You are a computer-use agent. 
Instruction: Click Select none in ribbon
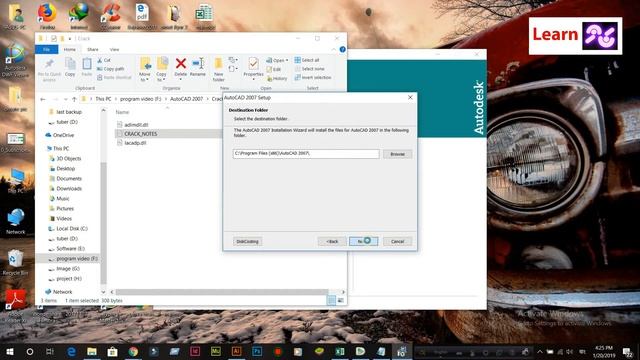click(x=309, y=69)
